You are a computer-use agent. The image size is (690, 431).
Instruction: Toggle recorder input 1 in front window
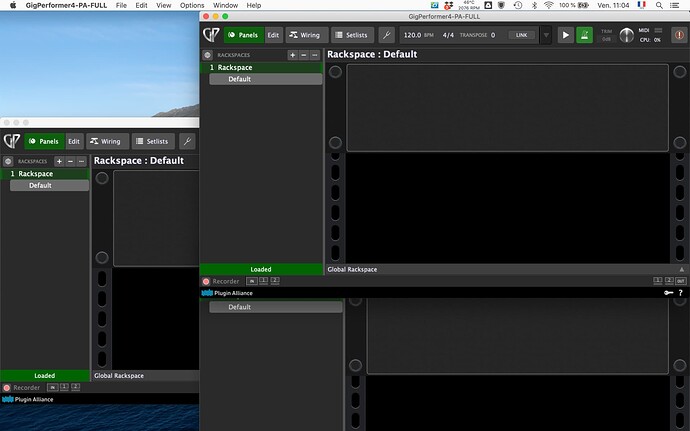click(x=264, y=280)
